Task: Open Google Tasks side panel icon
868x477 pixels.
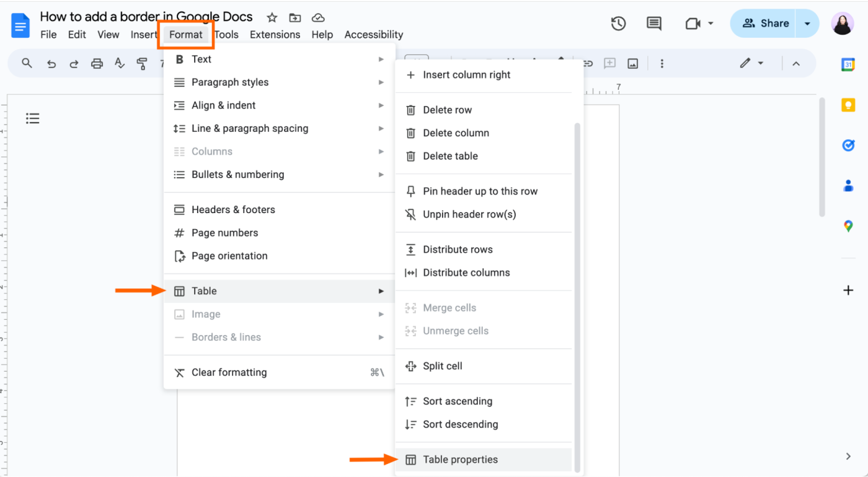Action: click(x=848, y=145)
